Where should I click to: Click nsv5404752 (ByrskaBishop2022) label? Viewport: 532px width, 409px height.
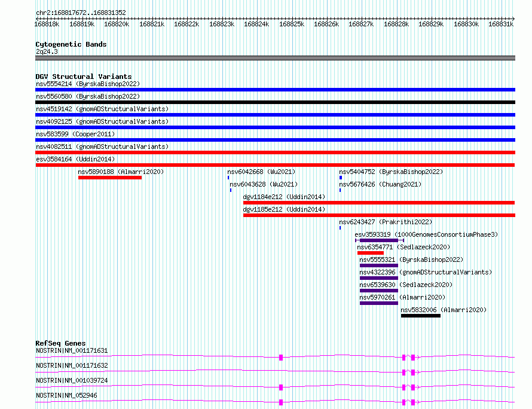[x=391, y=172]
